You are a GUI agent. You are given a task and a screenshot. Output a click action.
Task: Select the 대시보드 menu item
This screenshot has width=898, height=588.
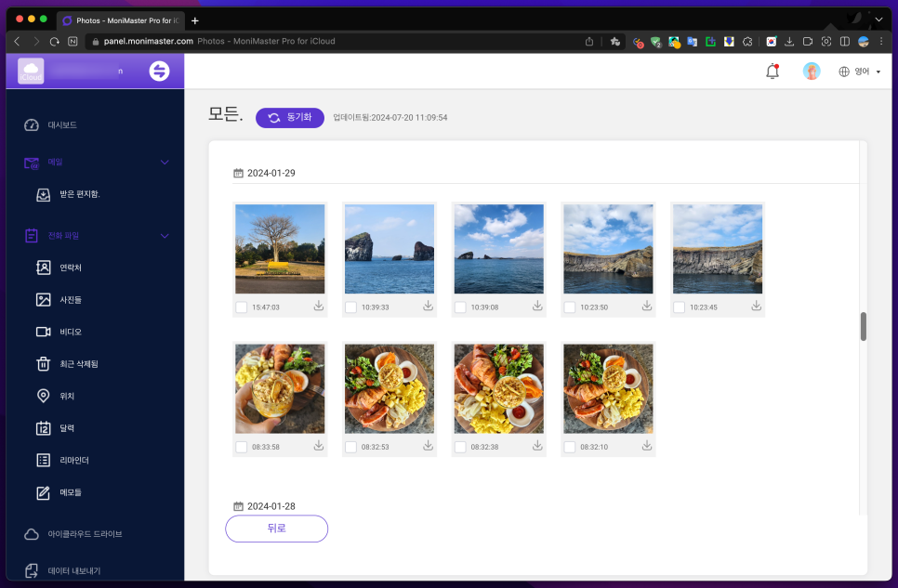tap(62, 124)
